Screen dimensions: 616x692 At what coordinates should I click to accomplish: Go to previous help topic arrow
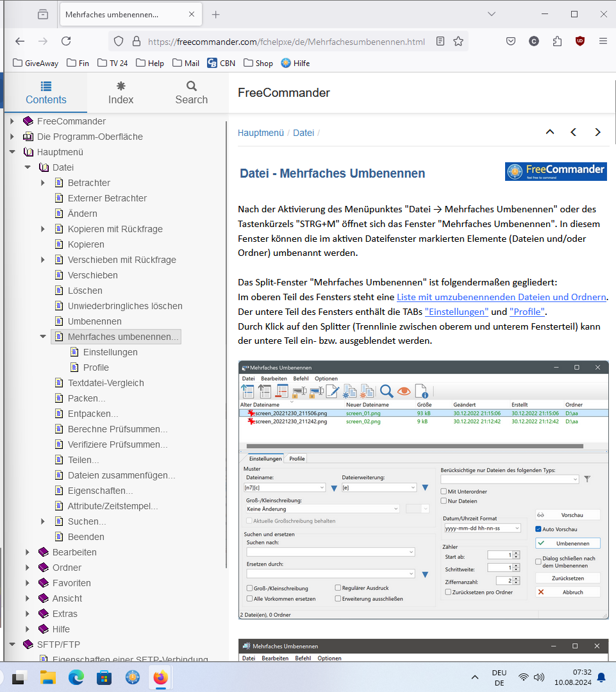[x=573, y=132]
